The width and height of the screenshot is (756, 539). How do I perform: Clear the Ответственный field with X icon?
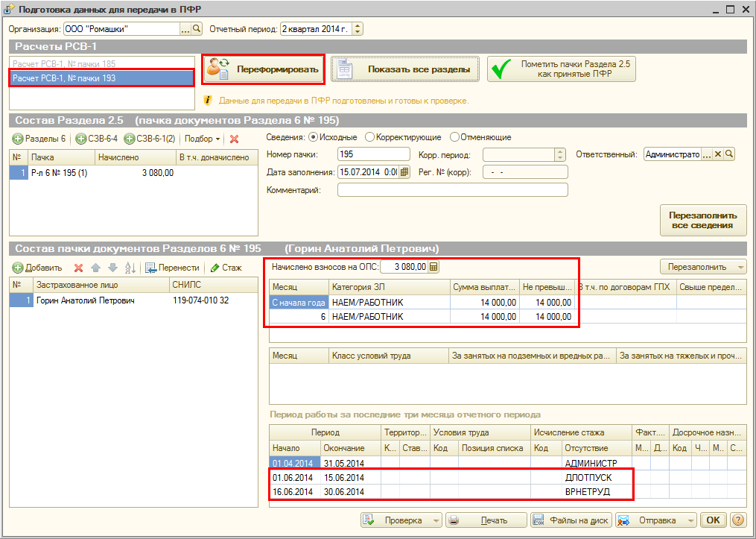(718, 154)
